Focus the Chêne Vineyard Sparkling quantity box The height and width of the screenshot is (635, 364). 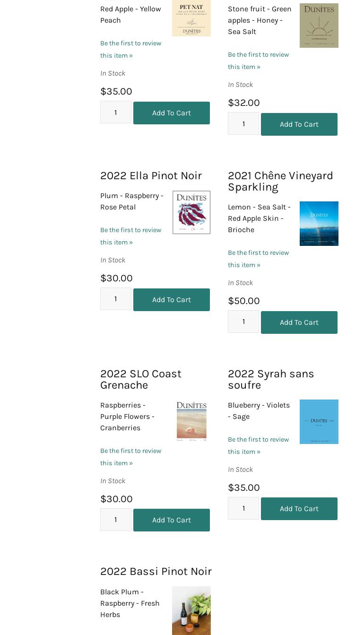(x=243, y=322)
